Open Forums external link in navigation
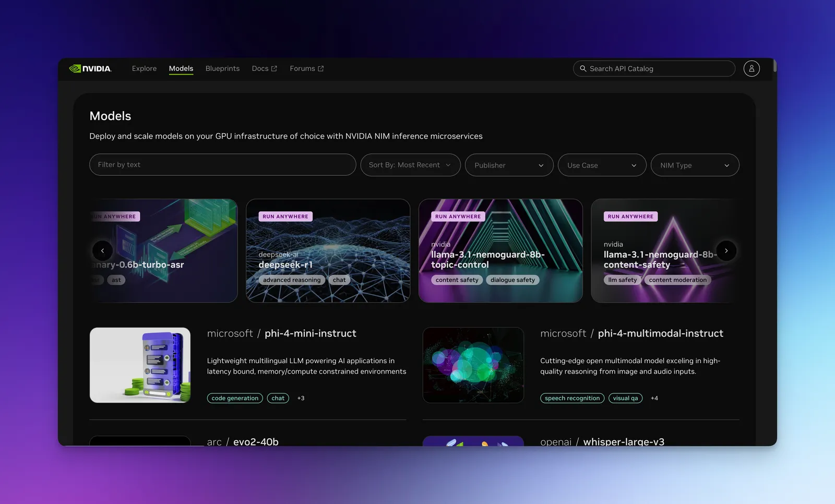The width and height of the screenshot is (835, 504). tap(306, 68)
